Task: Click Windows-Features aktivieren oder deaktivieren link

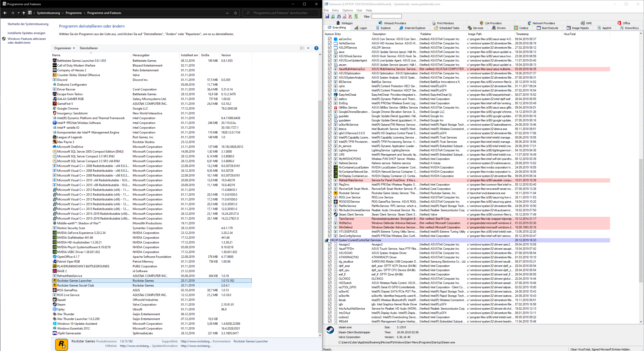Action: (27, 41)
